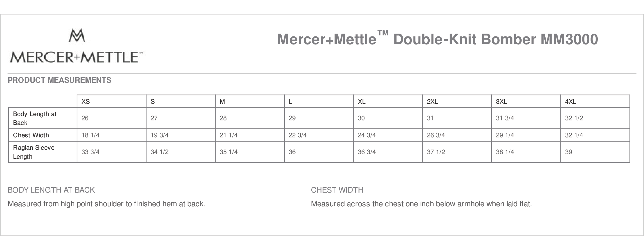Select the 4XL size column header
The width and height of the screenshot is (644, 243).
coord(595,101)
